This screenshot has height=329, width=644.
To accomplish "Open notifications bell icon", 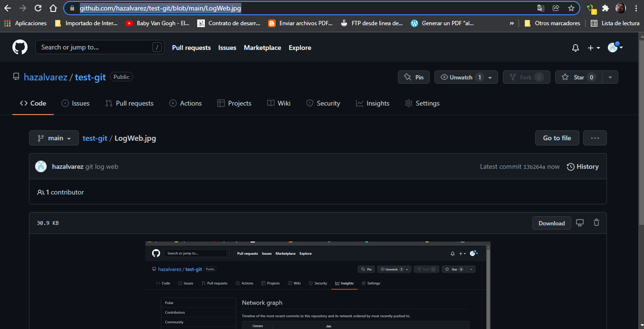I will [575, 48].
